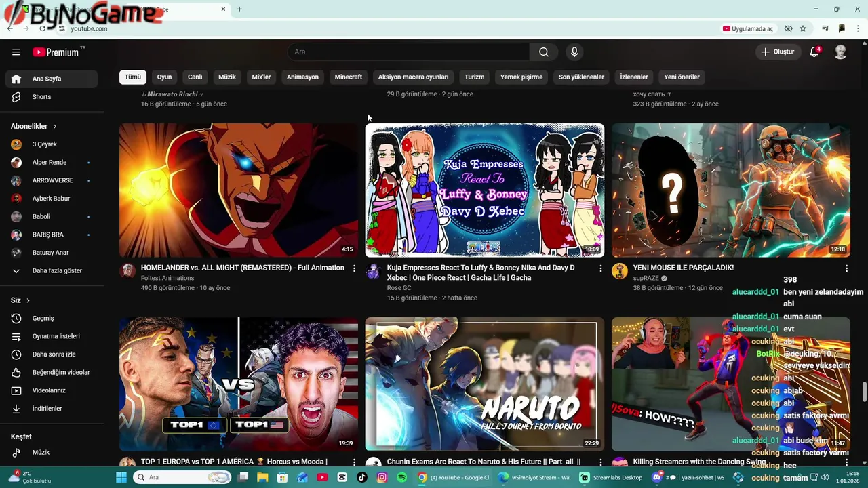Bookmark this page with the star

coord(803,28)
